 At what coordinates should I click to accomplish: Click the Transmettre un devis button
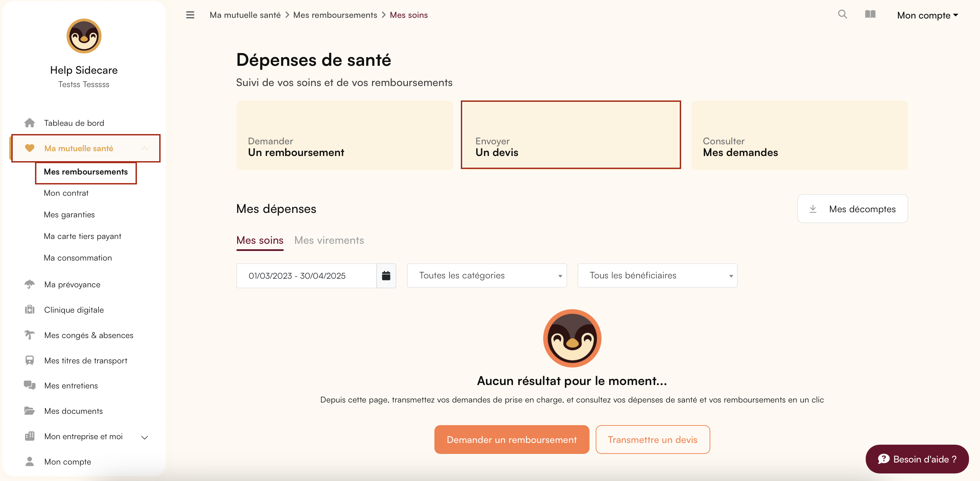(x=652, y=440)
